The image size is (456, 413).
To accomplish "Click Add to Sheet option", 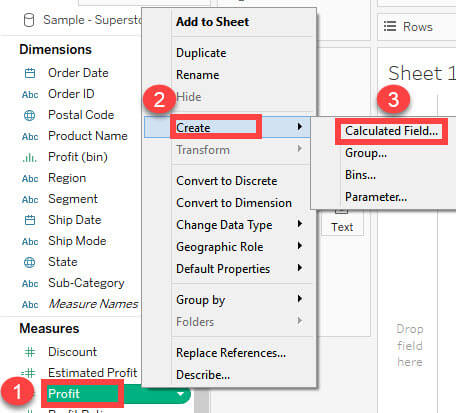I will pos(212,22).
